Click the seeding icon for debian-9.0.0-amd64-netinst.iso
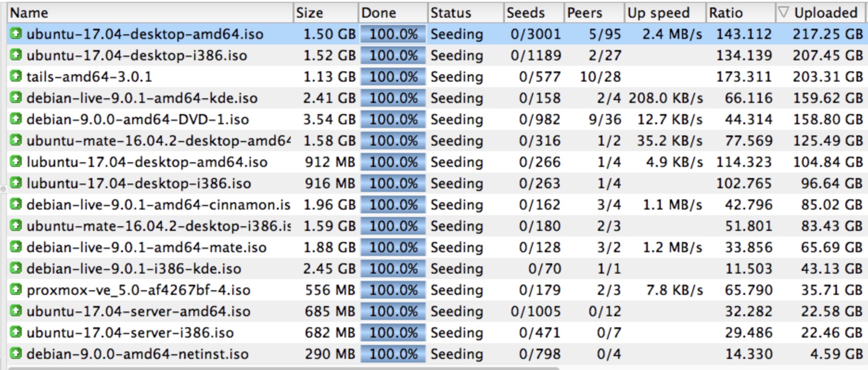The width and height of the screenshot is (868, 370). coord(16,353)
